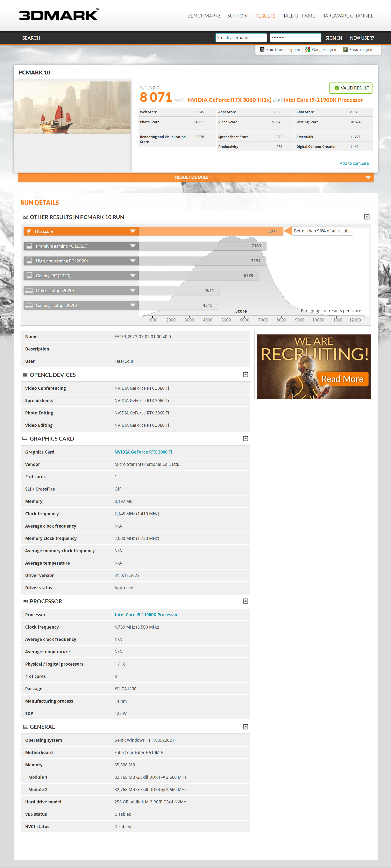Click the FaterCo.ir user value
The width and height of the screenshot is (391, 868).
124,361
